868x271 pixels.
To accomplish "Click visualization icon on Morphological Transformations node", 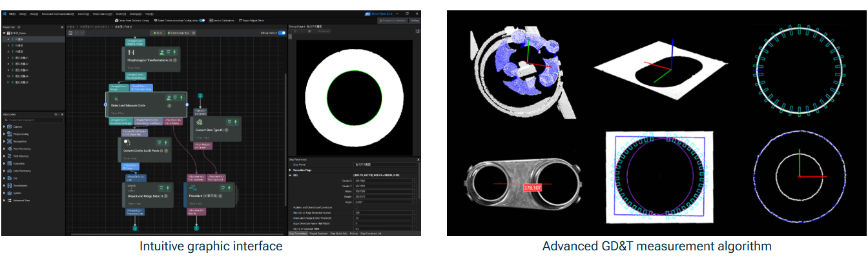I will point(161,52).
